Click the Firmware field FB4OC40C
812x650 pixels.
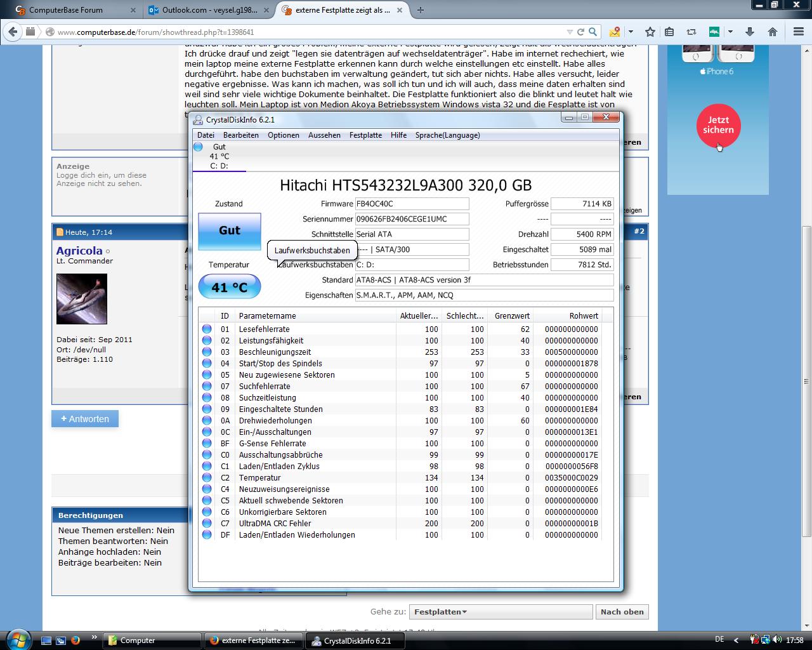(412, 204)
